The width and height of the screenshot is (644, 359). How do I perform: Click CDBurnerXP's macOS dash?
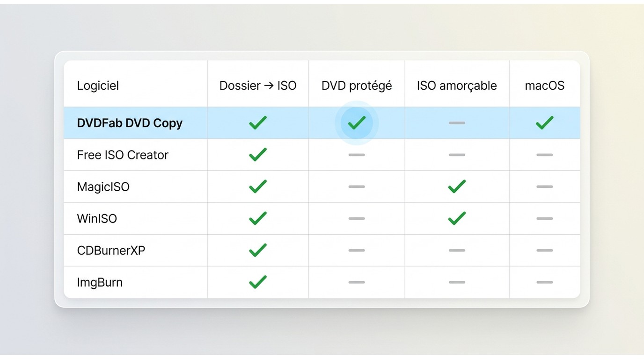tap(545, 250)
